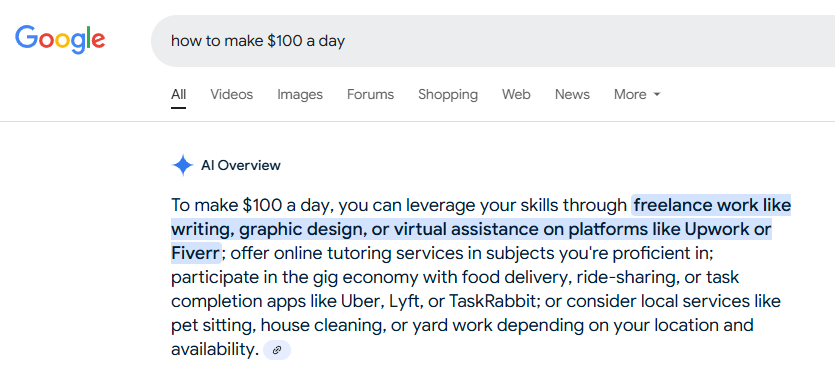Open the News tab
This screenshot has height=372, width=835.
tap(572, 94)
